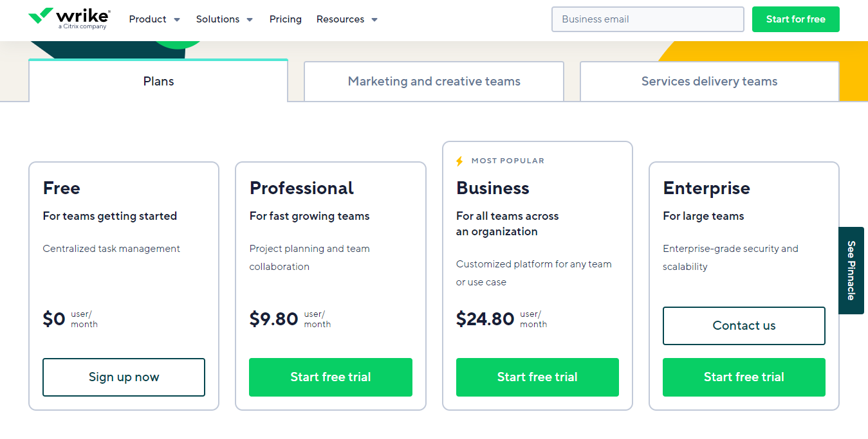The width and height of the screenshot is (868, 439).
Task: Open the See Pinnacle side tab
Action: (x=851, y=271)
